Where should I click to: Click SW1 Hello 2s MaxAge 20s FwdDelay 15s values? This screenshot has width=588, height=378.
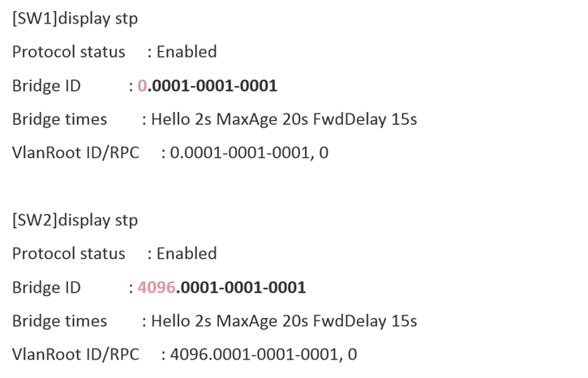(284, 119)
